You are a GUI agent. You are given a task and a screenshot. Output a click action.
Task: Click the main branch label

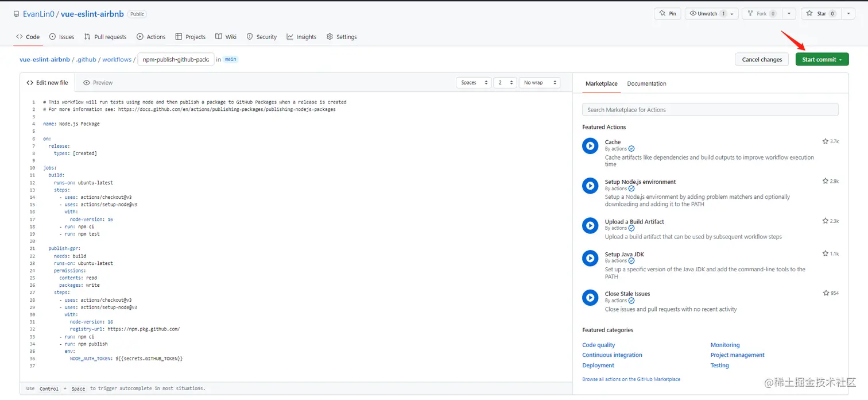[x=231, y=59]
